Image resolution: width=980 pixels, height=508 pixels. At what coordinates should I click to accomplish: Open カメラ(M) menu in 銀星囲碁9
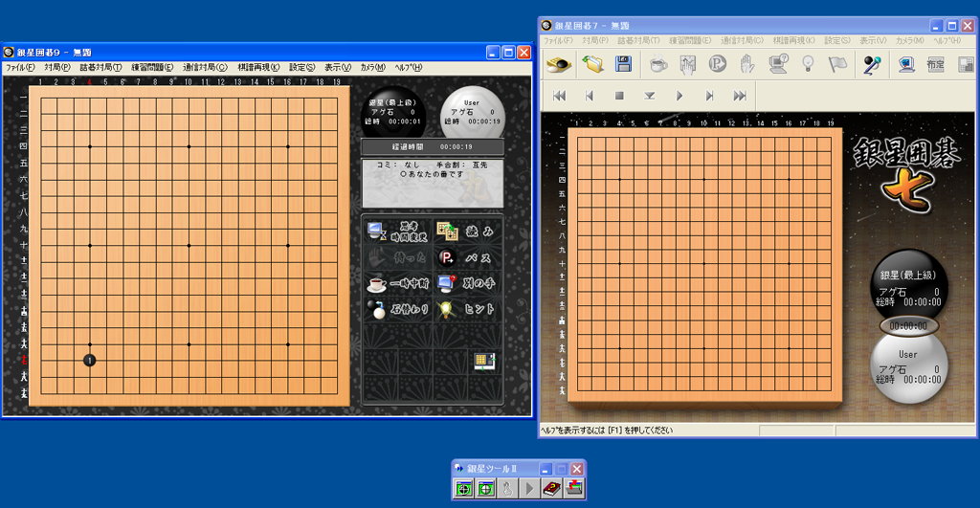click(x=373, y=68)
